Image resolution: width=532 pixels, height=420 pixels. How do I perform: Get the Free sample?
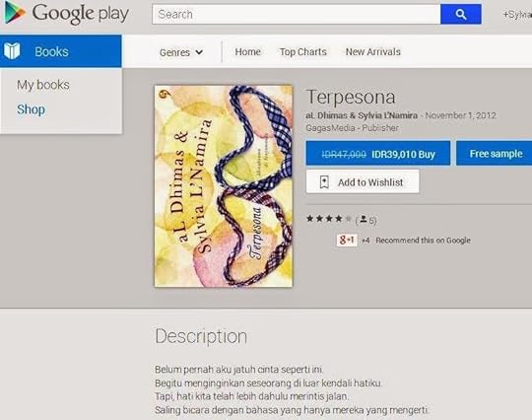tap(495, 154)
